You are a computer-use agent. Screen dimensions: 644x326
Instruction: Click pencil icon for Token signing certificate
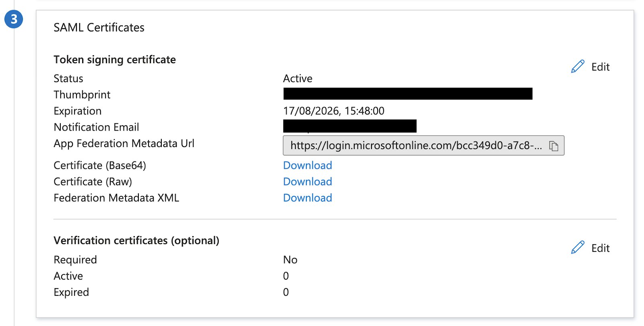pyautogui.click(x=578, y=66)
